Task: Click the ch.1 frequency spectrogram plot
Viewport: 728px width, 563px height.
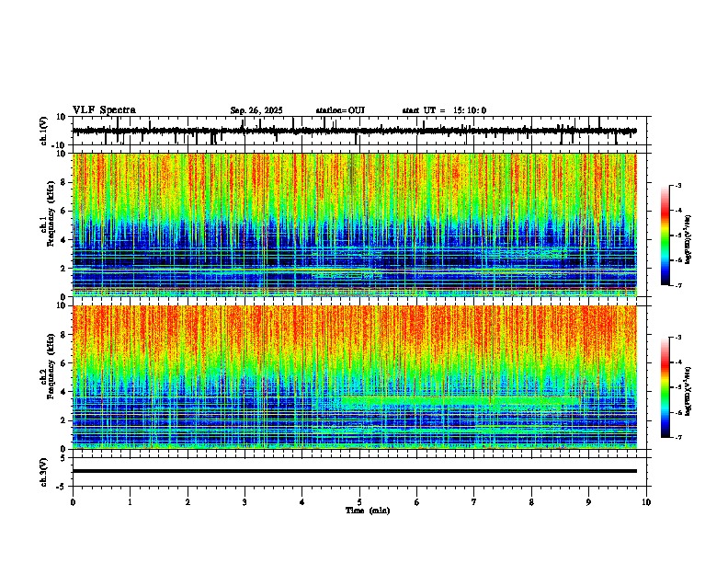Action: 355,224
